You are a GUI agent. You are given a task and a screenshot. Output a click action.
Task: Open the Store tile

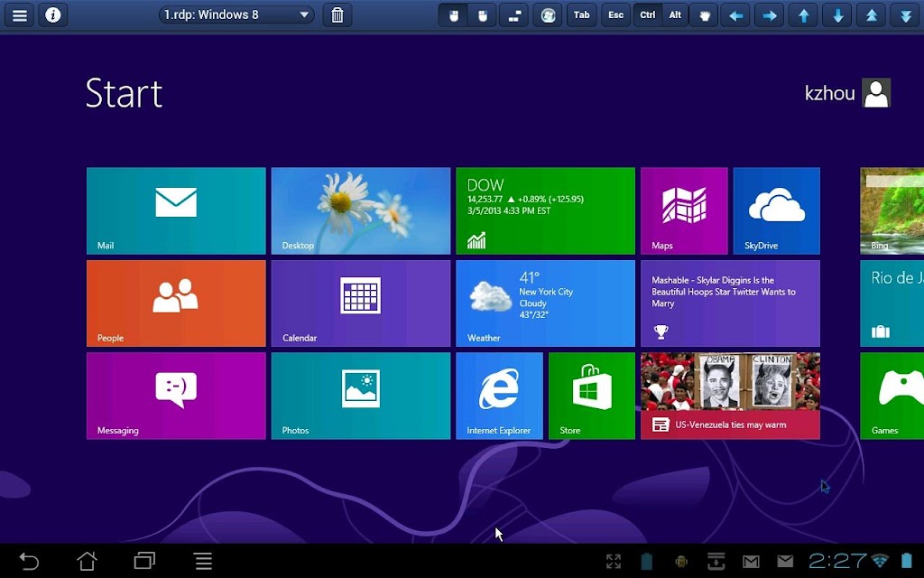592,396
